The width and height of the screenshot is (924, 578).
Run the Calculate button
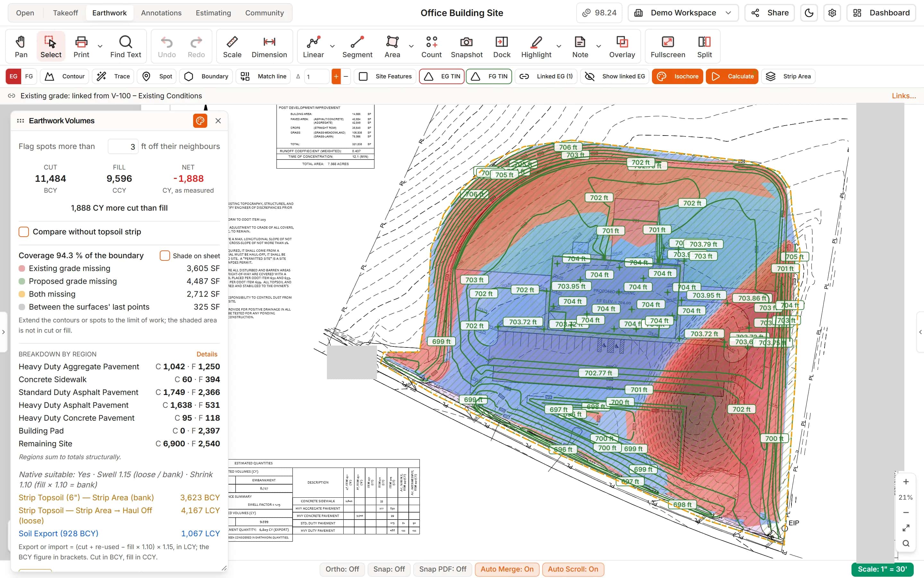pyautogui.click(x=732, y=76)
